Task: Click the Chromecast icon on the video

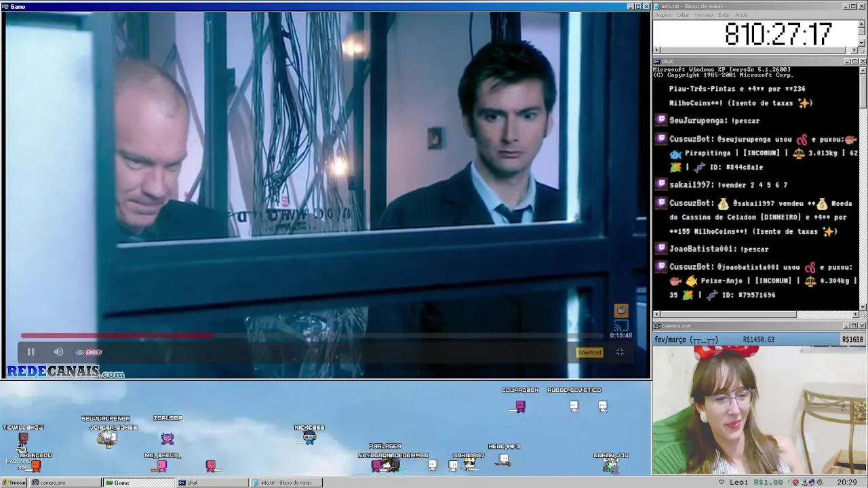Action: click(x=621, y=325)
